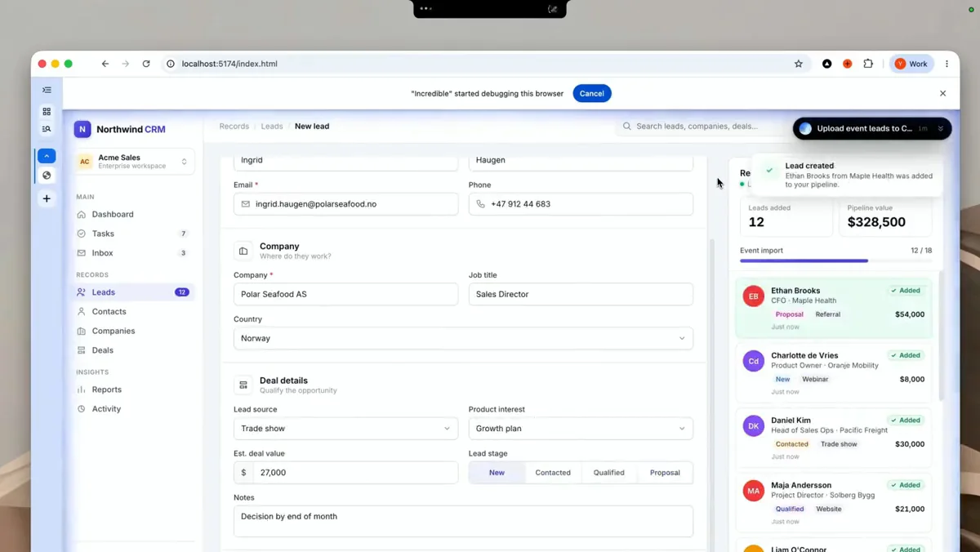Open the Acme Sales workspace switcher

click(x=135, y=162)
